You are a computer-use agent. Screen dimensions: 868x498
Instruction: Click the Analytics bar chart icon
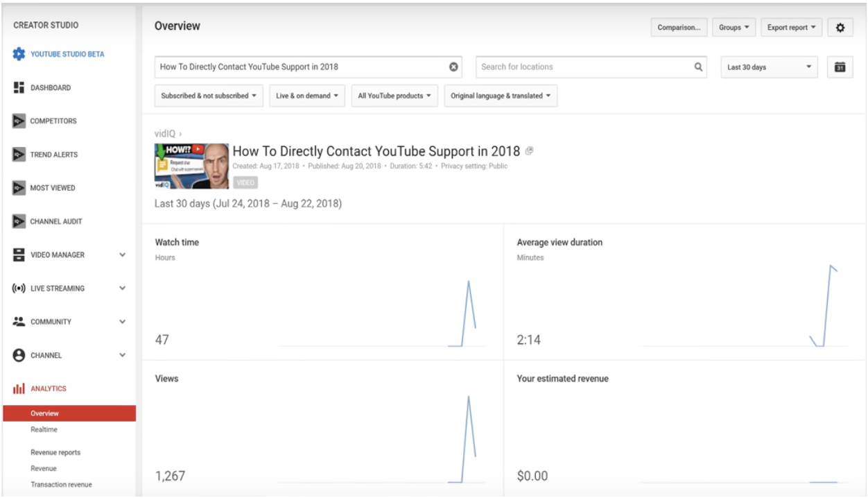[19, 388]
